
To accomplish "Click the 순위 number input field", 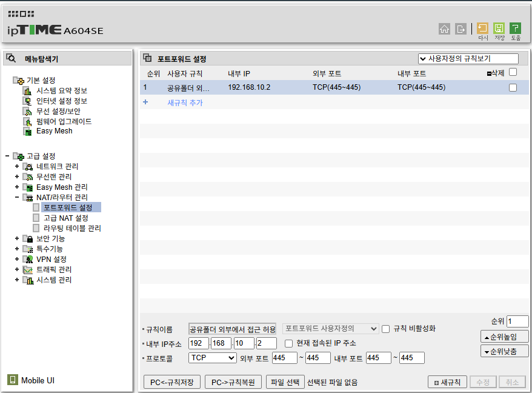I will (517, 321).
